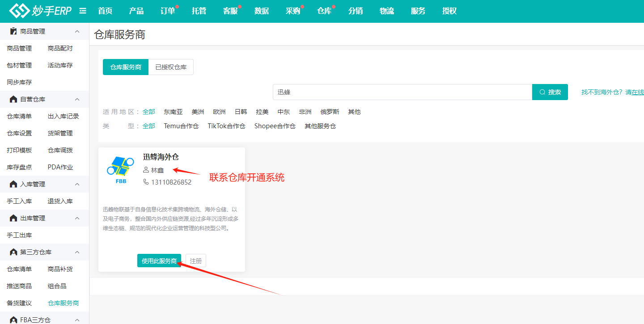644x324 pixels.
Task: Collapse the 商品管理 sidebar section
Action: [77, 31]
